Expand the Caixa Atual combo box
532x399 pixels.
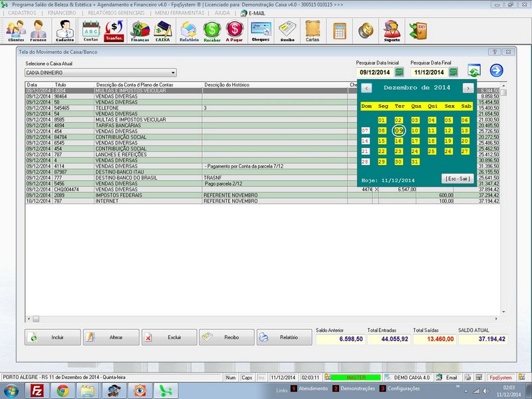click(173, 72)
